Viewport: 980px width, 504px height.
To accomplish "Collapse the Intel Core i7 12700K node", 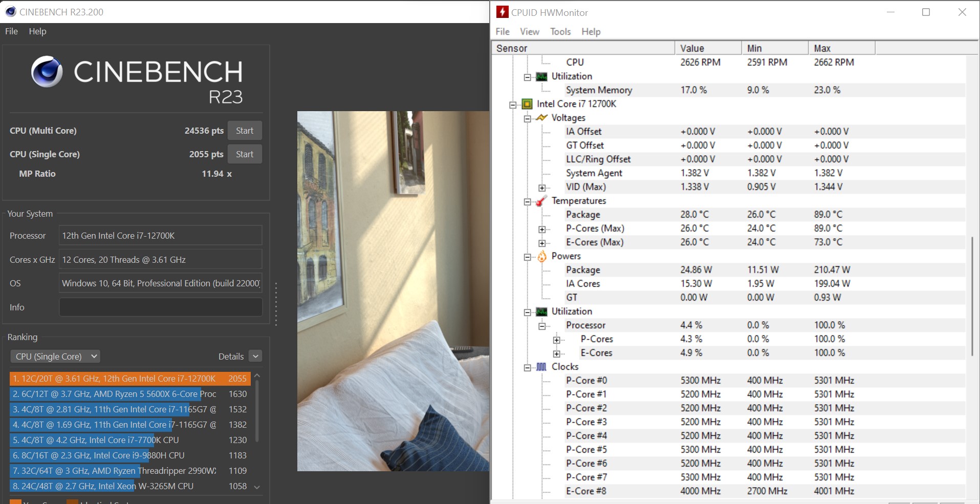I will pos(513,104).
